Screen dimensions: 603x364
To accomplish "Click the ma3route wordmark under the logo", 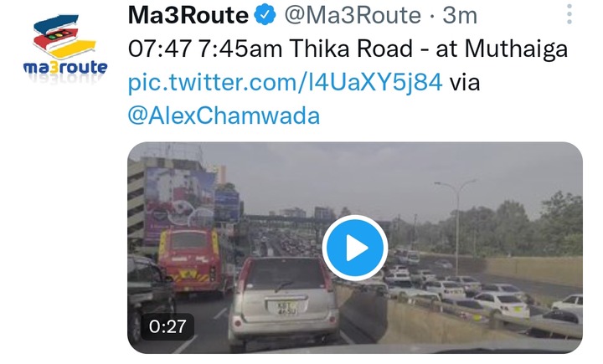I will pos(65,68).
